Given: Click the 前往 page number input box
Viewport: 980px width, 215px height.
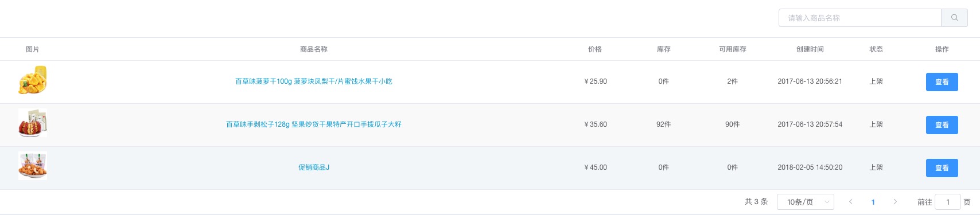Looking at the screenshot, I should (948, 202).
